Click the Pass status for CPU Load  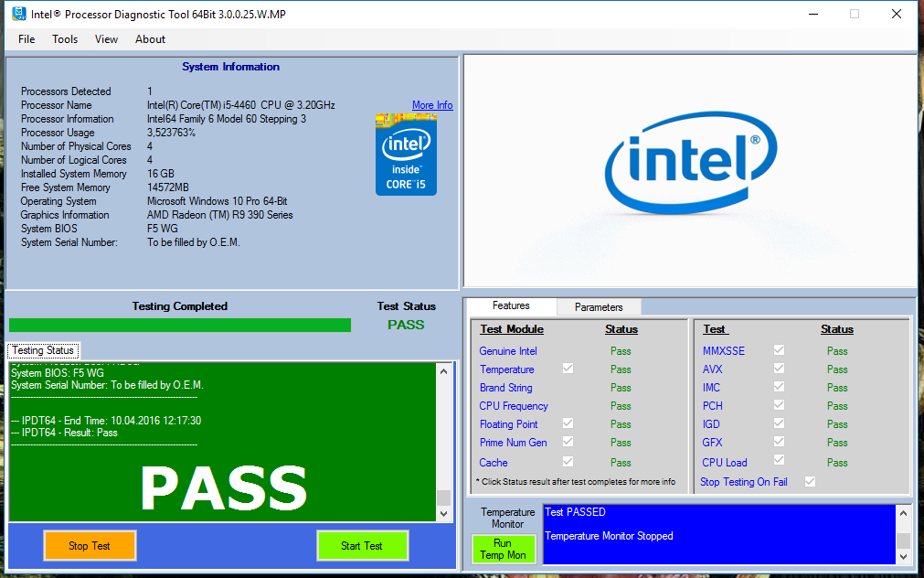point(837,463)
